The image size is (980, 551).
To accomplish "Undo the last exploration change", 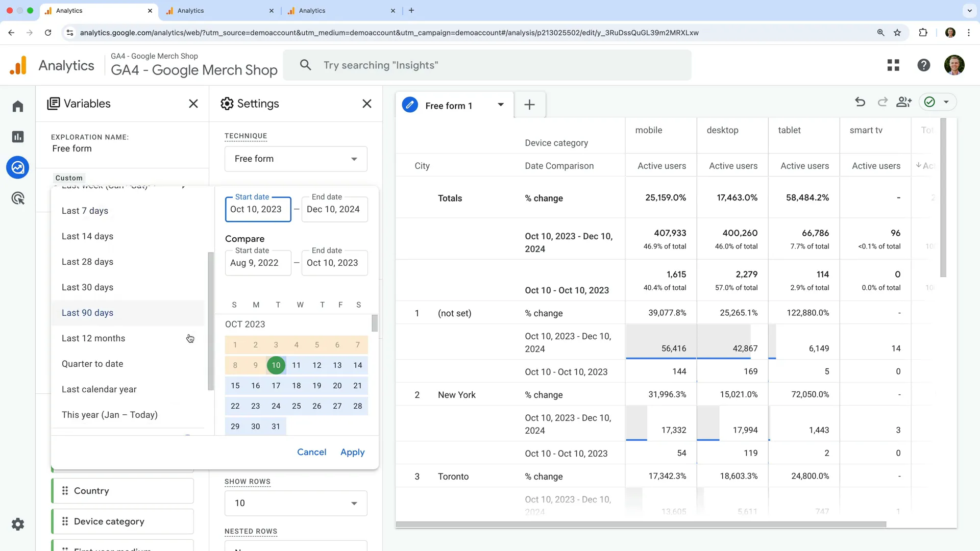I will tap(860, 102).
